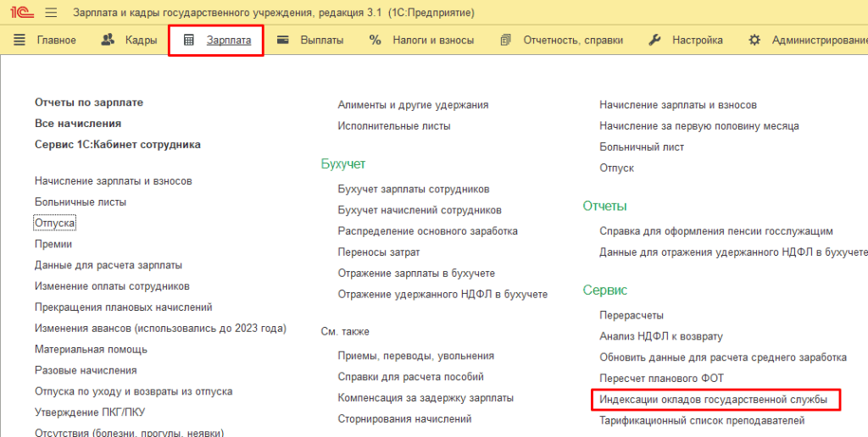Open Больничные листы
The image size is (868, 437).
pos(81,202)
